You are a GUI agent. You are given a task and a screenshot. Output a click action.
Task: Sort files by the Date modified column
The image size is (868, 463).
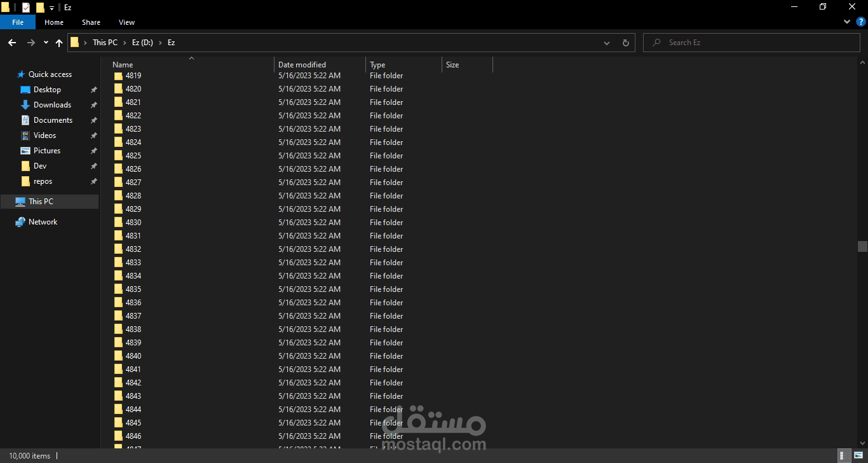[x=304, y=64]
